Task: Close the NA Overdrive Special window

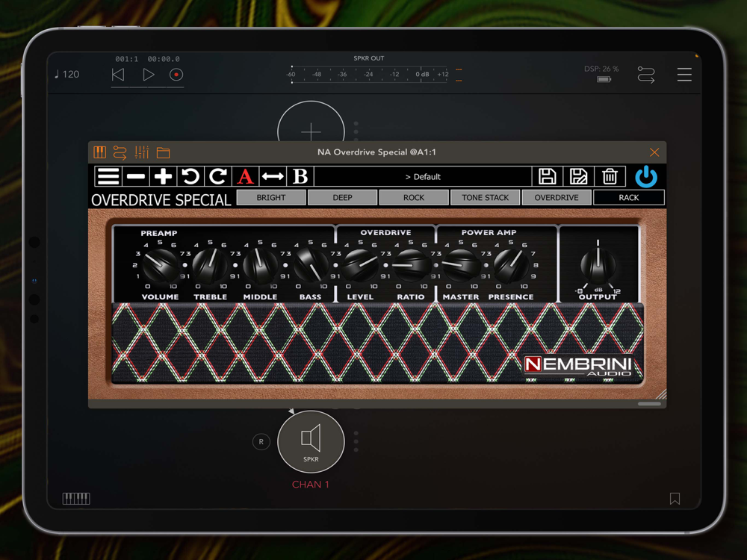Action: pyautogui.click(x=654, y=152)
